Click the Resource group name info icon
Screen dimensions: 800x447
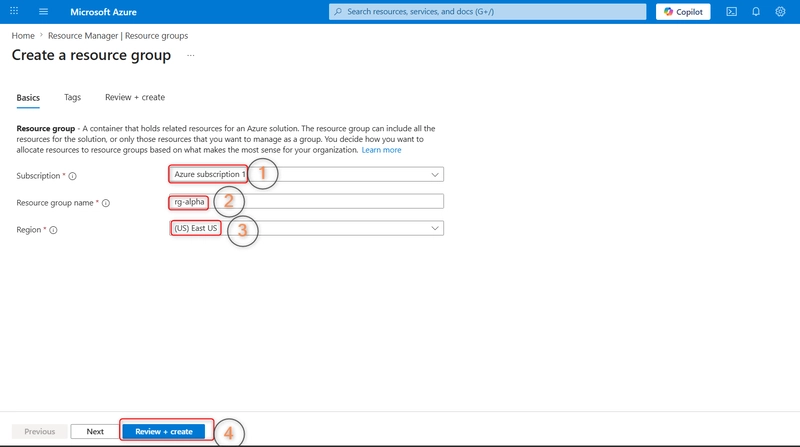point(106,203)
